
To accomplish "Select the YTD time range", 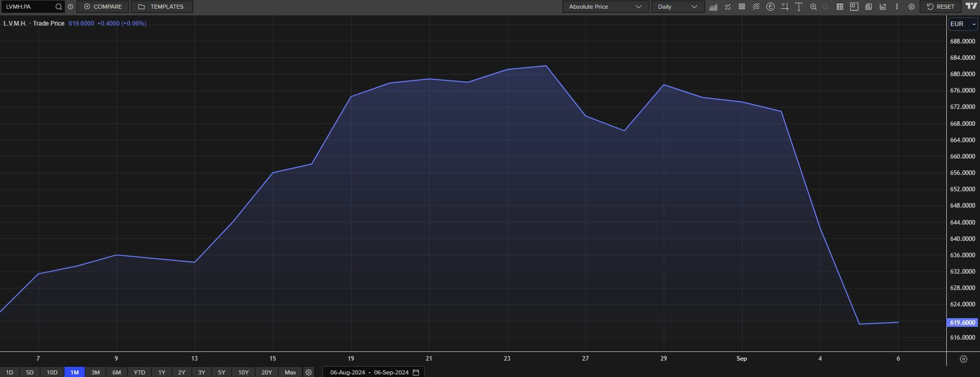I will coord(139,372).
